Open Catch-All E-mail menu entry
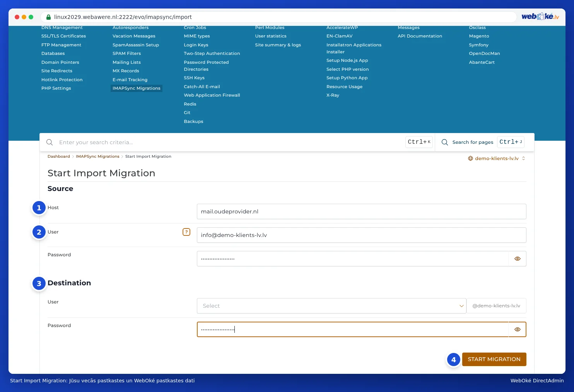574x392 pixels. pyautogui.click(x=202, y=87)
